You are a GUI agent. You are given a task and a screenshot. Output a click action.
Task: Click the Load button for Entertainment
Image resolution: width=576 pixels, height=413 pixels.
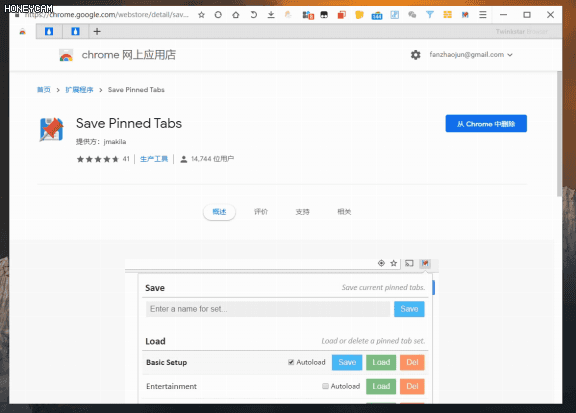click(x=381, y=386)
